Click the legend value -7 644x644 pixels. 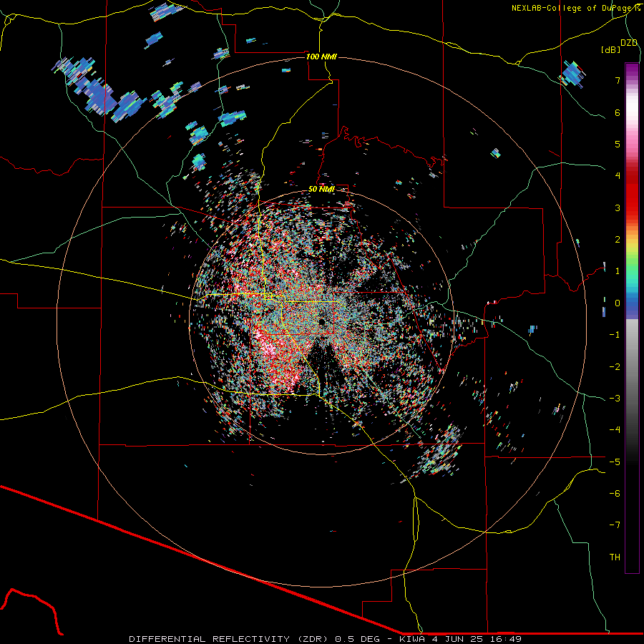pos(615,525)
